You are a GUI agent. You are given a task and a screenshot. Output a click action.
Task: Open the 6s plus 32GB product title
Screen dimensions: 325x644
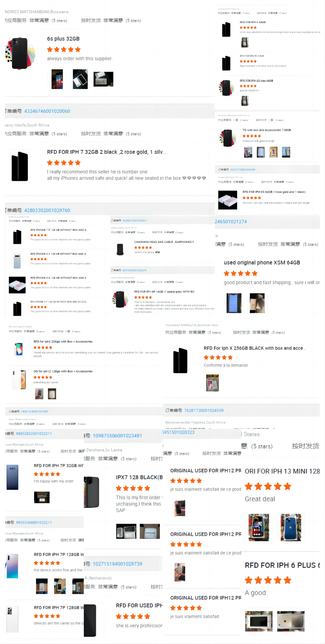pos(63,39)
